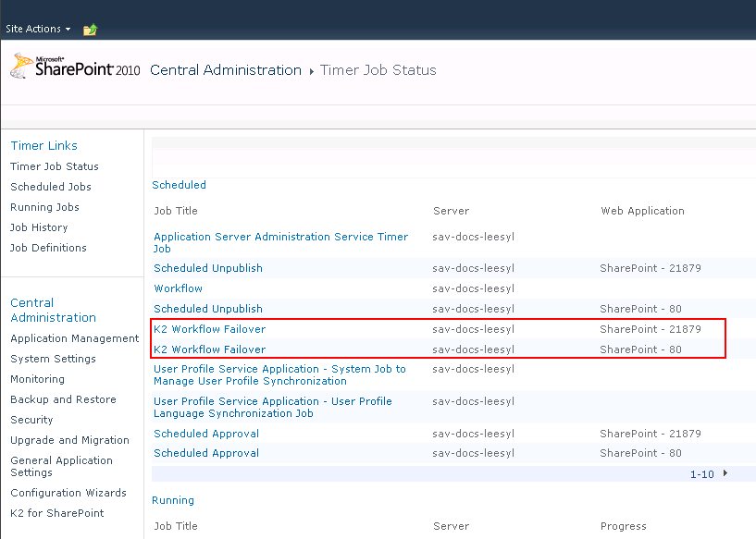This screenshot has width=756, height=539.
Task: Open Scheduled Unpublish job for SharePoint - 80
Action: pyautogui.click(x=208, y=309)
